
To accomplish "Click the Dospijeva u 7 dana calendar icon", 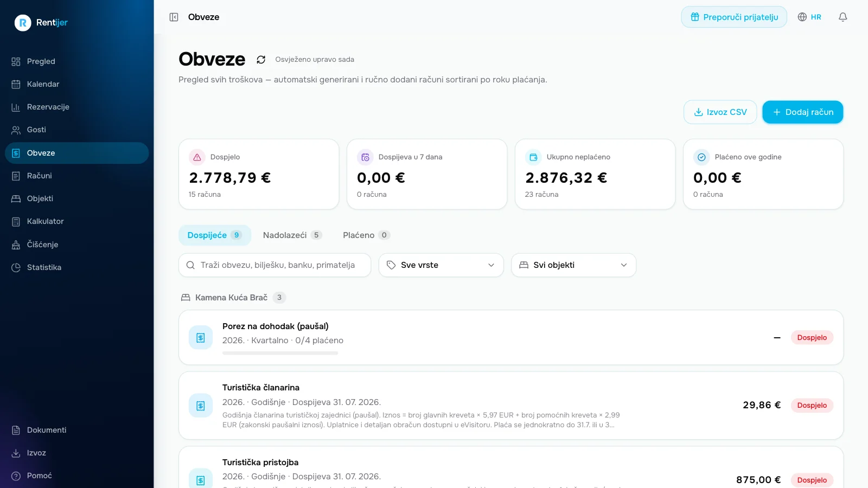I will click(365, 157).
